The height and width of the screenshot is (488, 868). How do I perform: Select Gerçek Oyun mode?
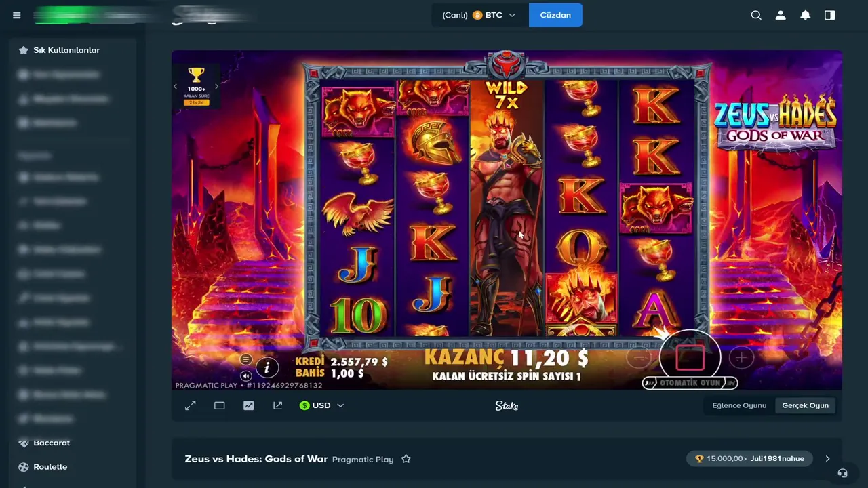pyautogui.click(x=805, y=405)
